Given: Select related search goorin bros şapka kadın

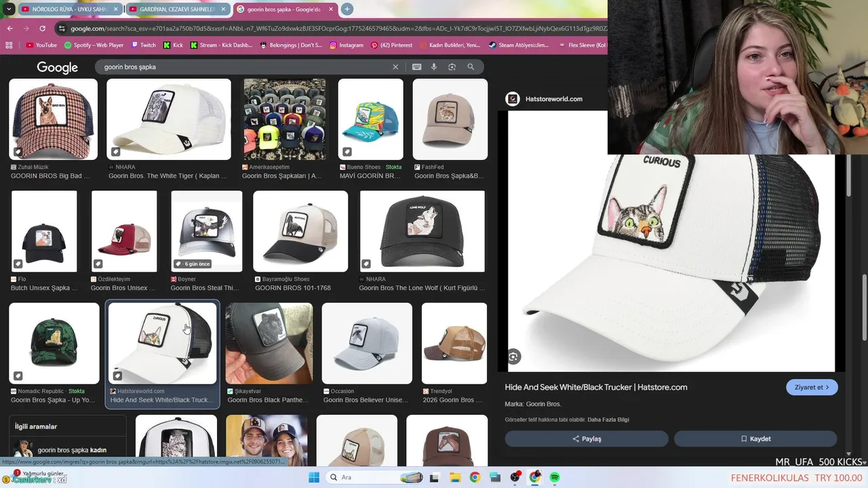Looking at the screenshot, I should (x=68, y=450).
